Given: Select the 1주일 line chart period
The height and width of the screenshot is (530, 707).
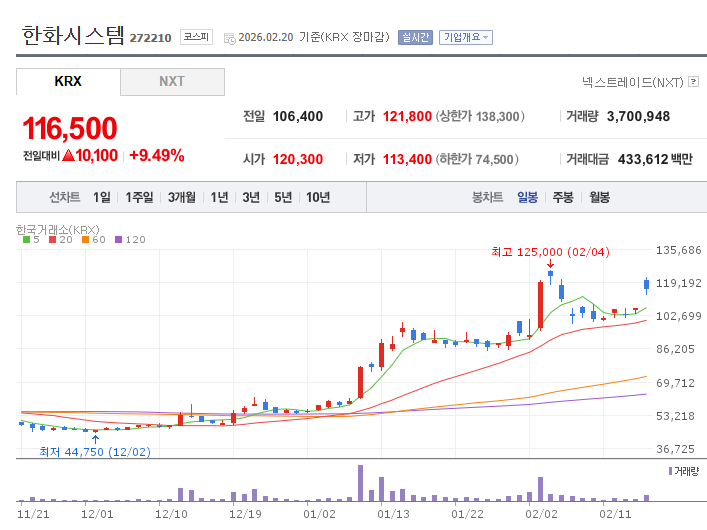Looking at the screenshot, I should (x=139, y=197).
